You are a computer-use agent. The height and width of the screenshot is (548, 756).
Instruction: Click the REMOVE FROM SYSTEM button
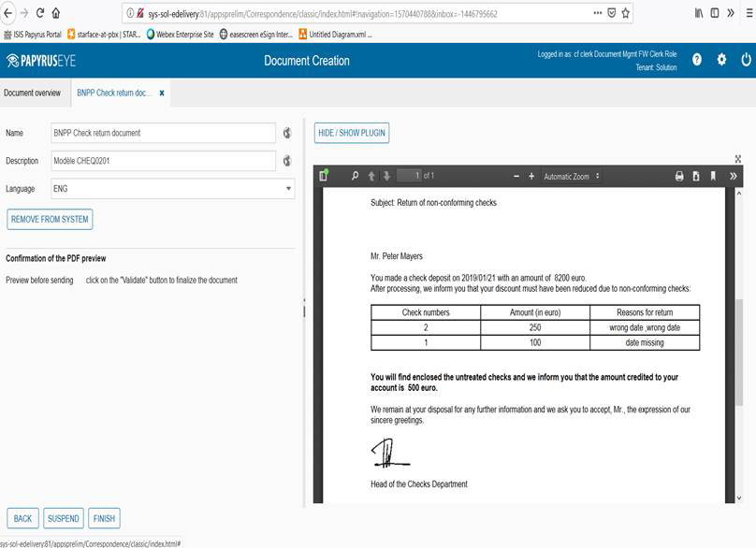[x=49, y=219]
